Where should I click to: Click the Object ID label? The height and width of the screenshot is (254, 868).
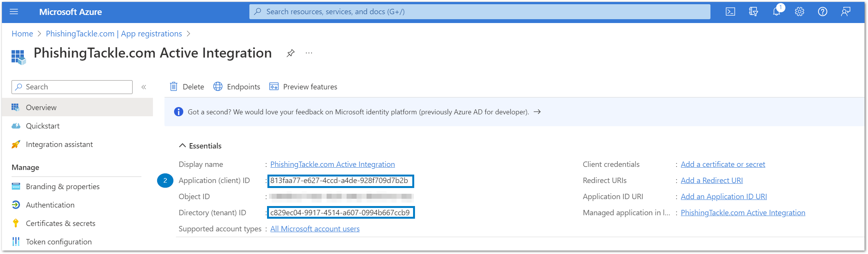(194, 196)
